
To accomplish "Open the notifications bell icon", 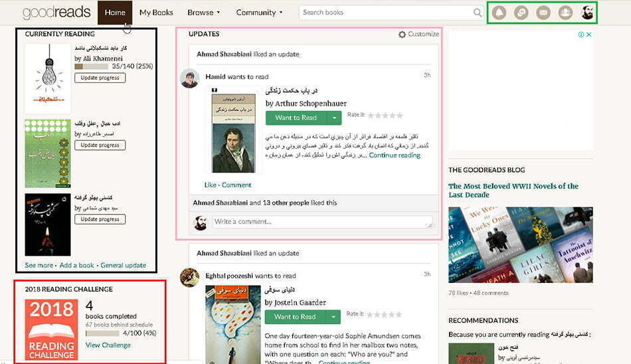I will pyautogui.click(x=499, y=13).
